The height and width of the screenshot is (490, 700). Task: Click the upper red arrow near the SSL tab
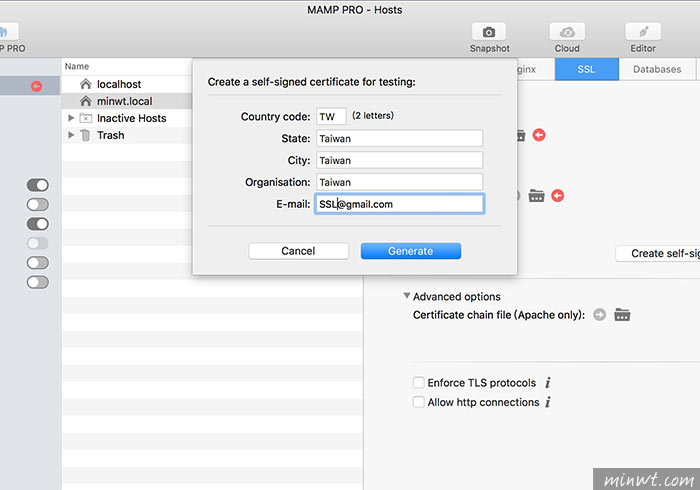point(539,135)
